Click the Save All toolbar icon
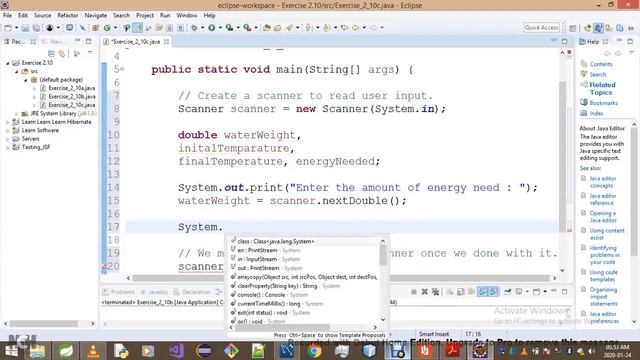This screenshot has width=640, height=360. [x=37, y=28]
